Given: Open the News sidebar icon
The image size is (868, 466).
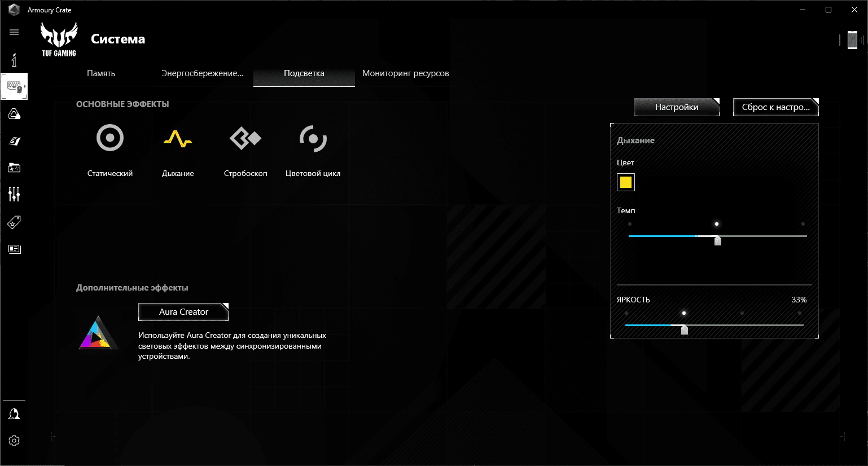Looking at the screenshot, I should tap(14, 249).
